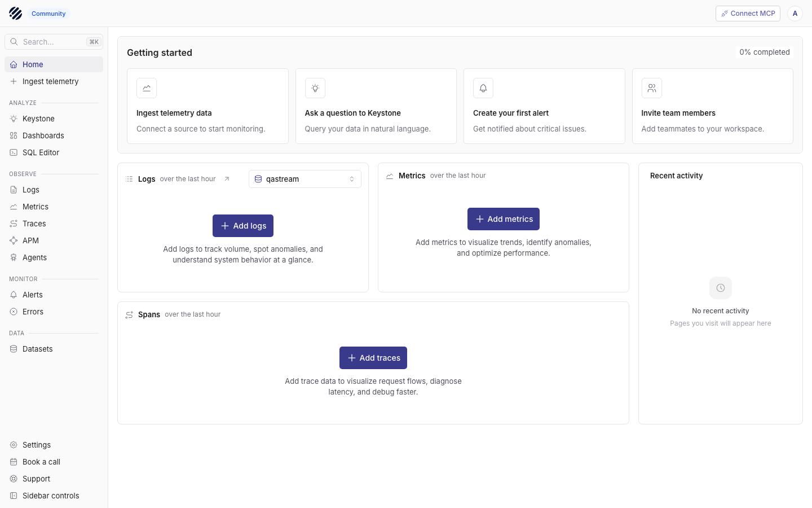The width and height of the screenshot is (812, 508).
Task: Open Logs in full view via arrow icon
Action: (227, 179)
